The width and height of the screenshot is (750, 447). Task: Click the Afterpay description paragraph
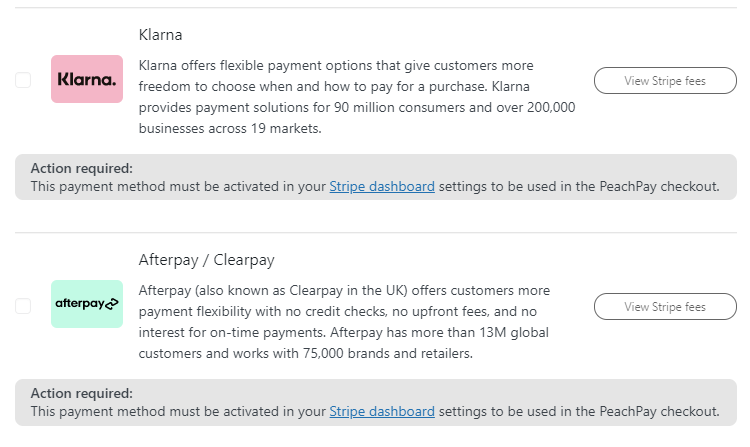tap(344, 322)
